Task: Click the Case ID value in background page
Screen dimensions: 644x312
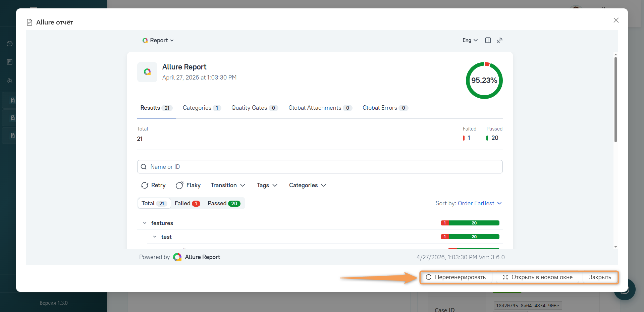Action: pyautogui.click(x=529, y=306)
